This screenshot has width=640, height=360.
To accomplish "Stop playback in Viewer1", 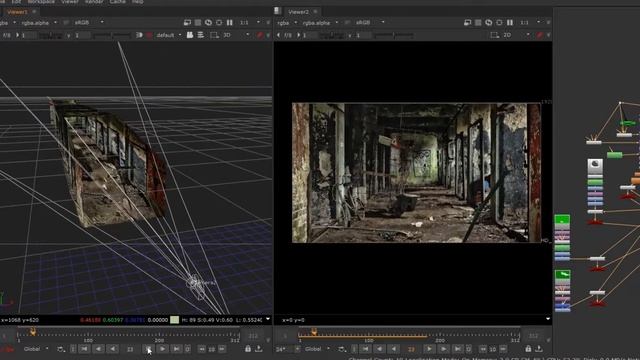I will pos(148,349).
